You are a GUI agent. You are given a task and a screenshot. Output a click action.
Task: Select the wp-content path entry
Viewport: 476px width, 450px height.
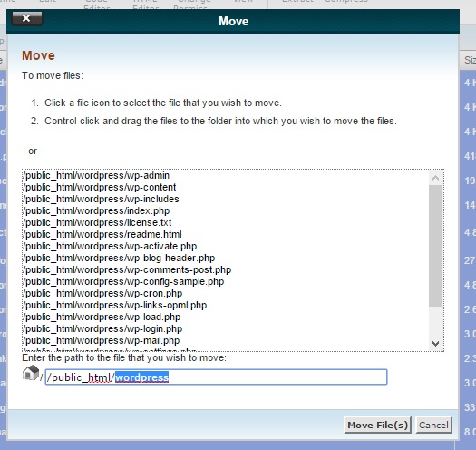coord(100,187)
